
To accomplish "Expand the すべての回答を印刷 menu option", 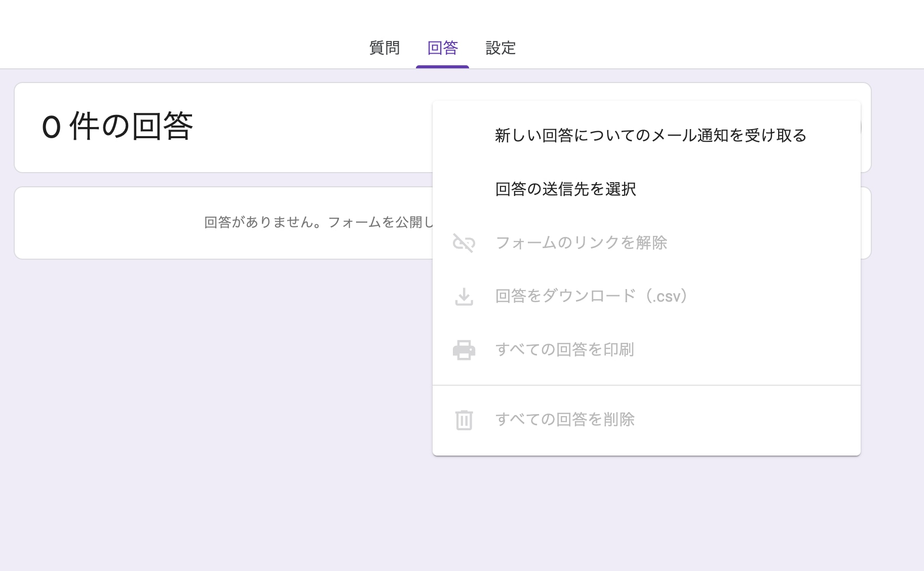I will [565, 349].
